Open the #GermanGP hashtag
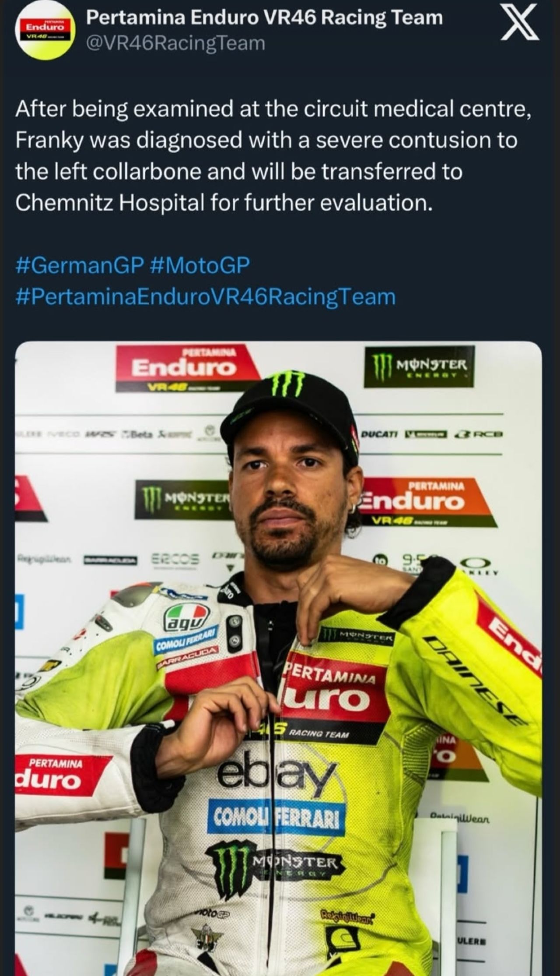 [x=80, y=265]
